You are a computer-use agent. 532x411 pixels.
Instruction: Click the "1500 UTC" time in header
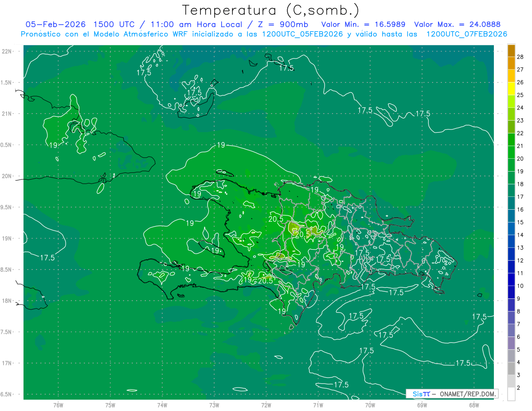tap(113, 24)
